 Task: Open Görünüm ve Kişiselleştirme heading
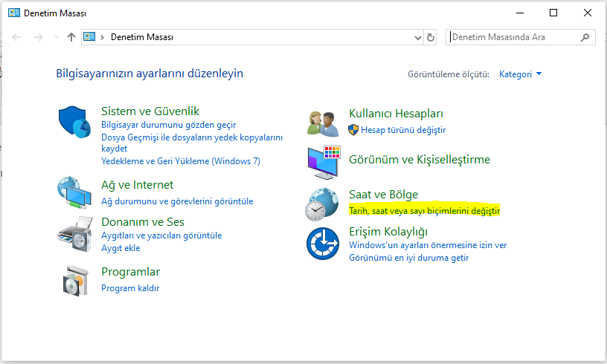420,160
